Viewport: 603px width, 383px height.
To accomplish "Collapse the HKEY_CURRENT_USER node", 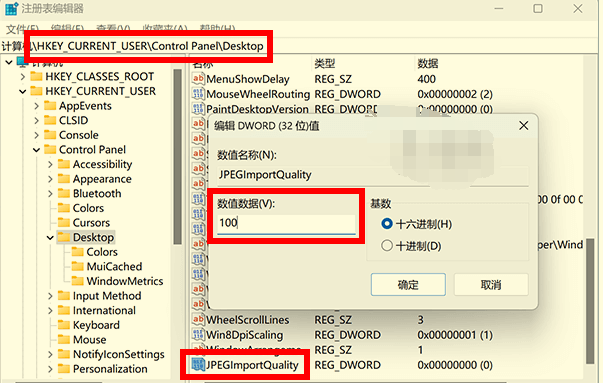I will click(23, 91).
